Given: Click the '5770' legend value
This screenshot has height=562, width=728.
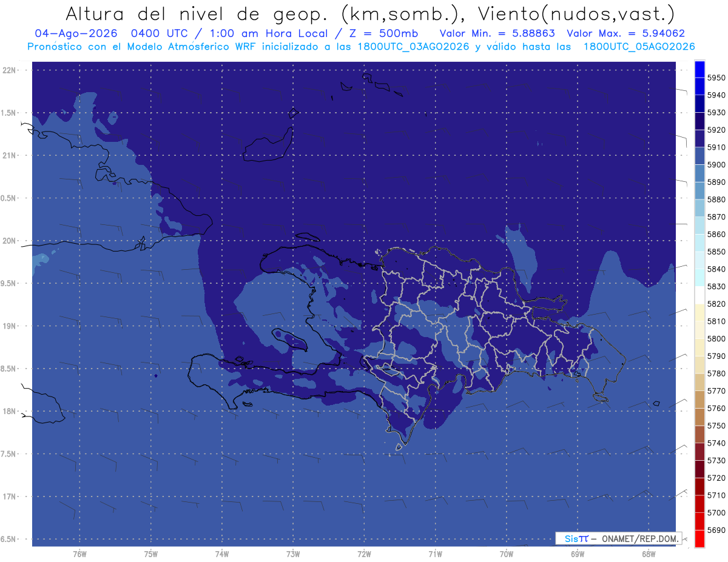Looking at the screenshot, I should [716, 391].
